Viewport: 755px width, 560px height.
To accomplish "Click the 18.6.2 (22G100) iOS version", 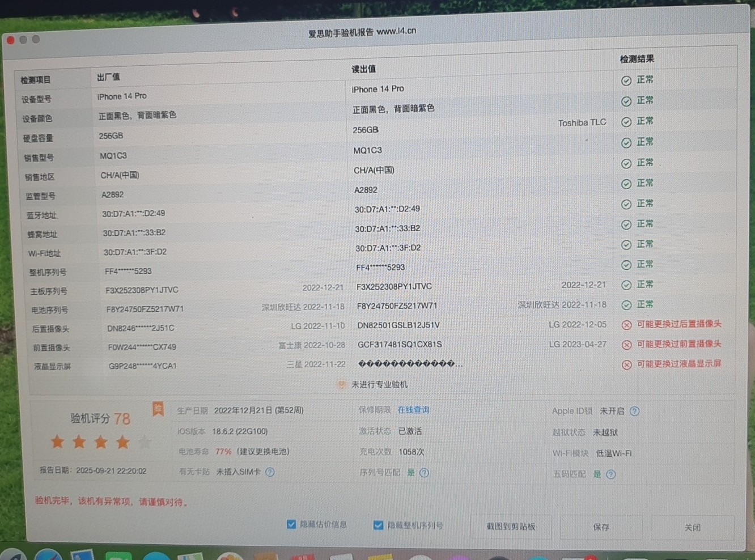I will click(x=240, y=431).
